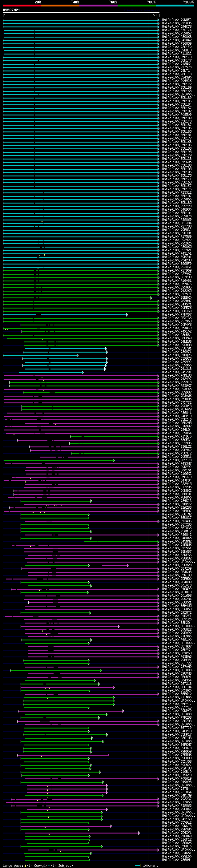Select the UniRef100_P17570 label
The width and height of the screenshot is (197, 868).
point(177,67)
